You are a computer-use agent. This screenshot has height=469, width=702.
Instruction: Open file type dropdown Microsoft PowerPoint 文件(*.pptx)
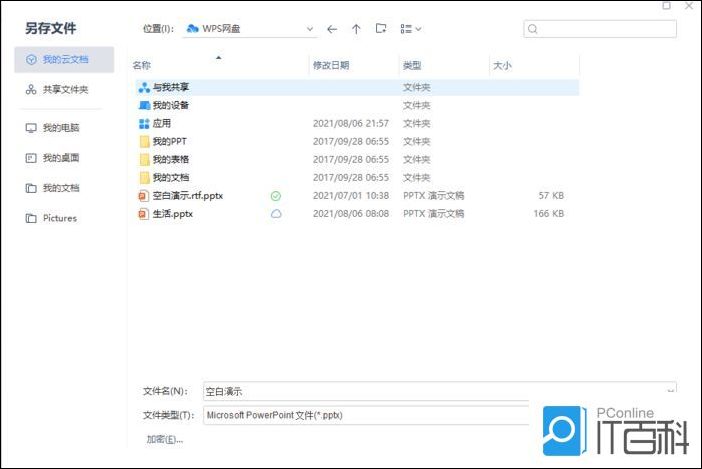(x=365, y=415)
